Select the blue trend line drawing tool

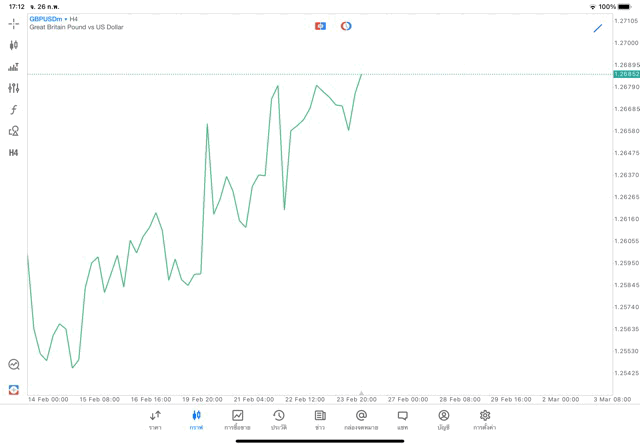pos(598,28)
